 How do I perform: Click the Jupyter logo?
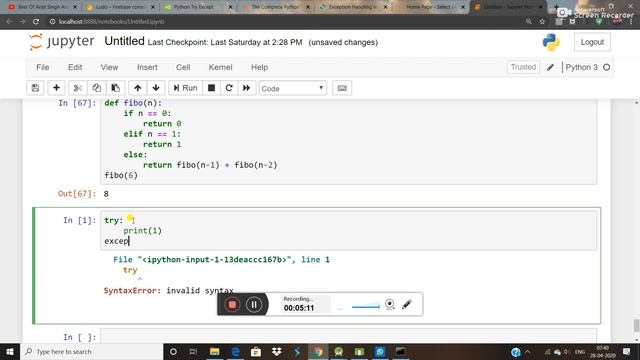tap(62, 42)
